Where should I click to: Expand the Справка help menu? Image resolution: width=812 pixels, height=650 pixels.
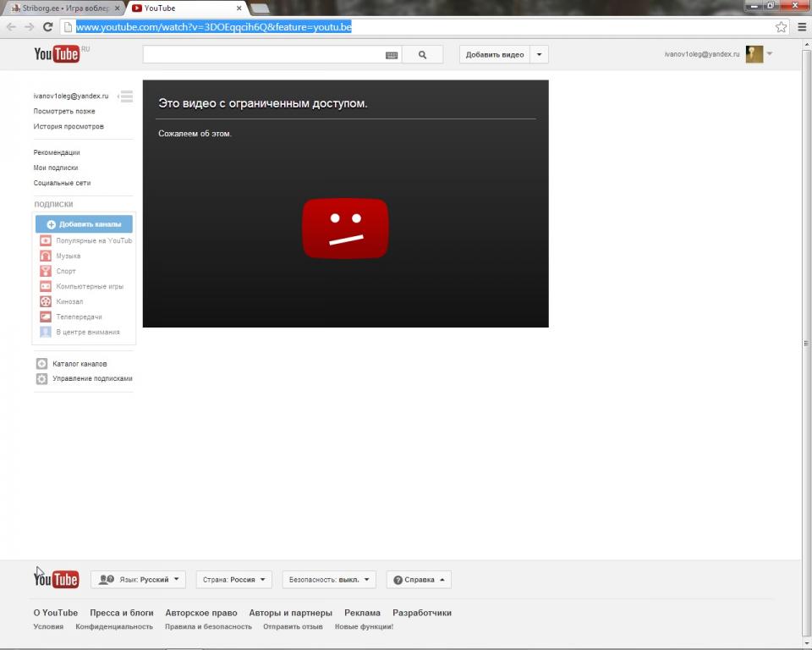point(419,580)
